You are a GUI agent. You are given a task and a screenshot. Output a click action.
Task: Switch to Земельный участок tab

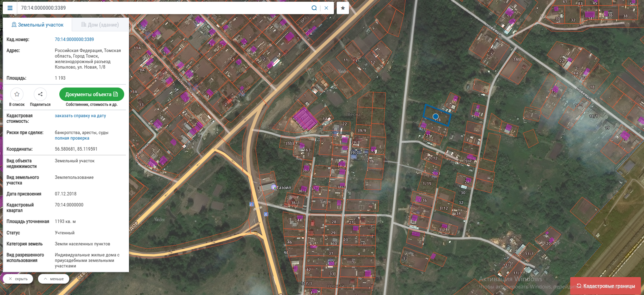click(38, 25)
